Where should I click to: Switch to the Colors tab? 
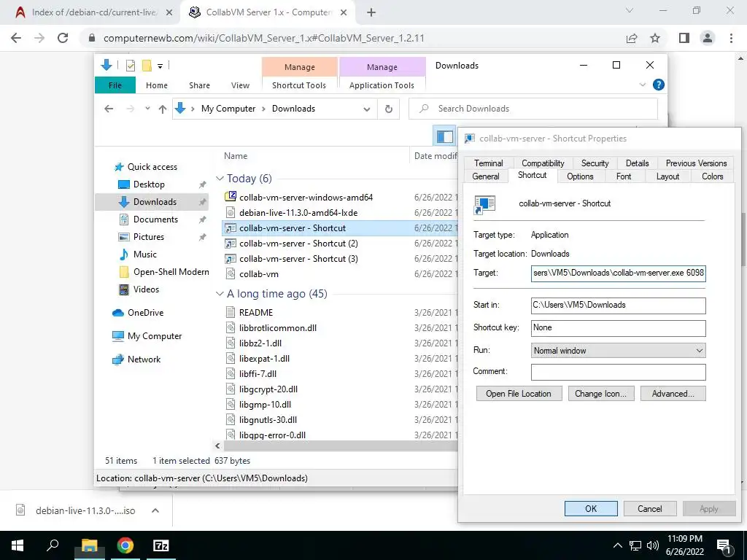[x=712, y=176]
